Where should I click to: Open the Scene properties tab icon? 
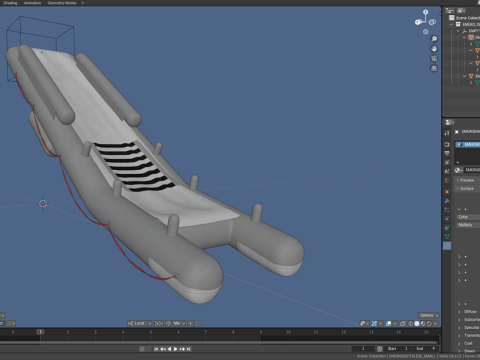click(x=447, y=171)
